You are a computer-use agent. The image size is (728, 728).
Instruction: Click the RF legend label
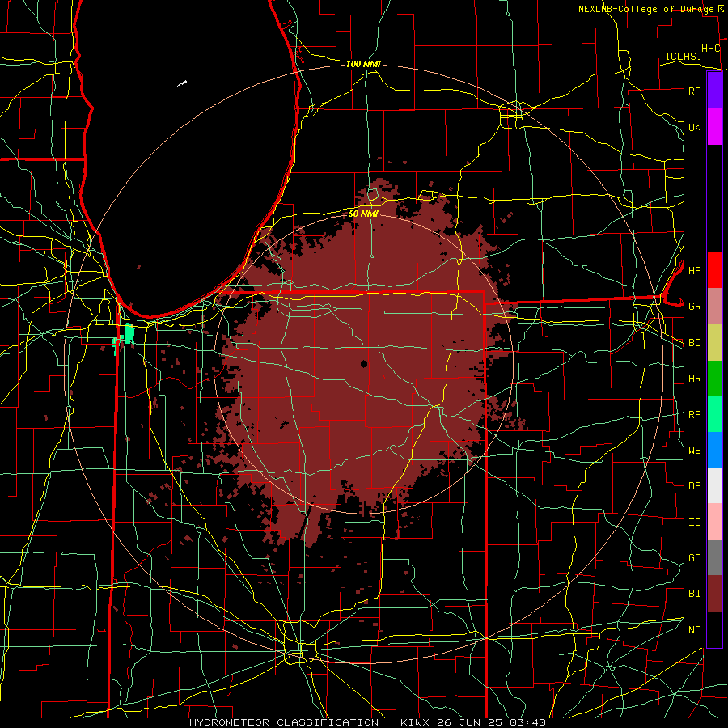point(694,91)
